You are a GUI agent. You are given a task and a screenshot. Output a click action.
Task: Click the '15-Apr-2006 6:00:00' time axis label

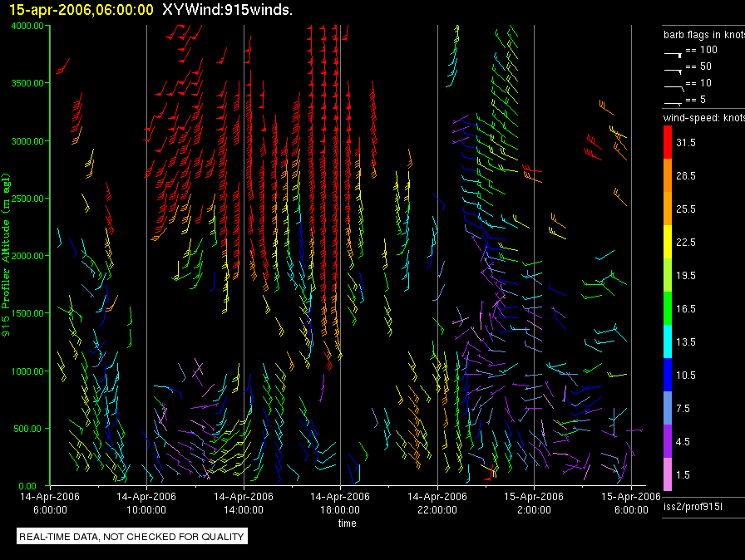pos(631,503)
